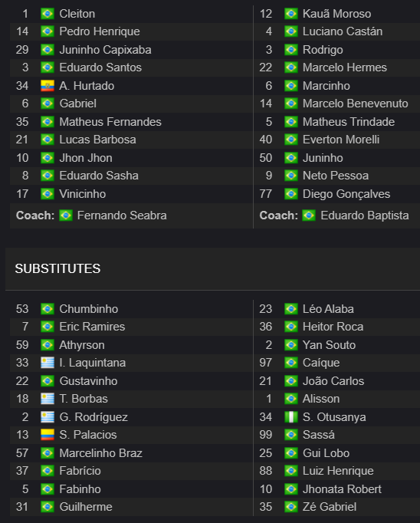Open coach Fernando Seabra profile
Viewport: 420px width, 523px height.
pyautogui.click(x=122, y=215)
